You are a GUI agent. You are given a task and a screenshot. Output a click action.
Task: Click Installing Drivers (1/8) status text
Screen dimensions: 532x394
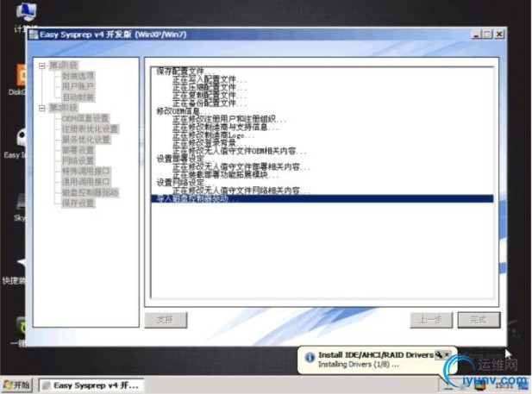click(359, 365)
